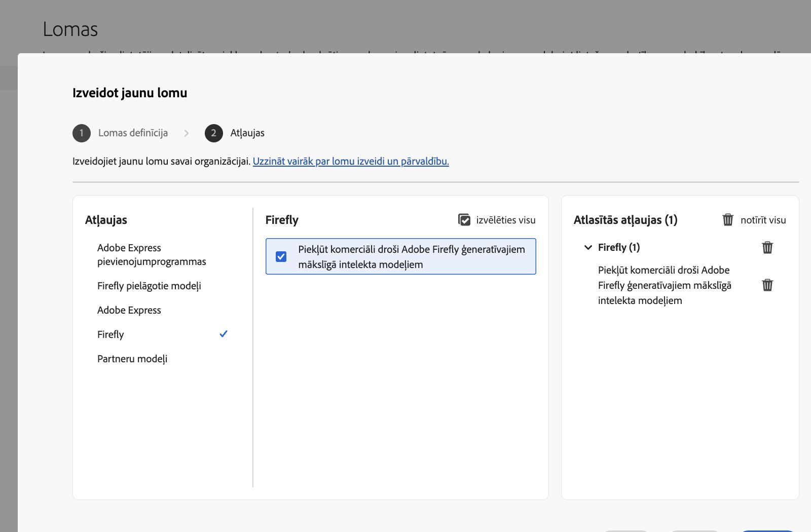Expand the Partneru modeļi permission category

132,358
